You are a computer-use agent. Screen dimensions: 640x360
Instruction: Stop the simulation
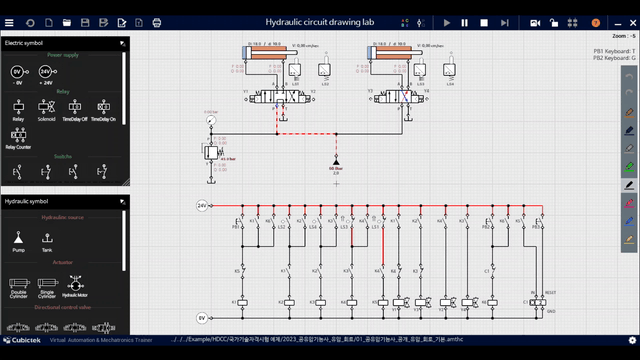(484, 23)
